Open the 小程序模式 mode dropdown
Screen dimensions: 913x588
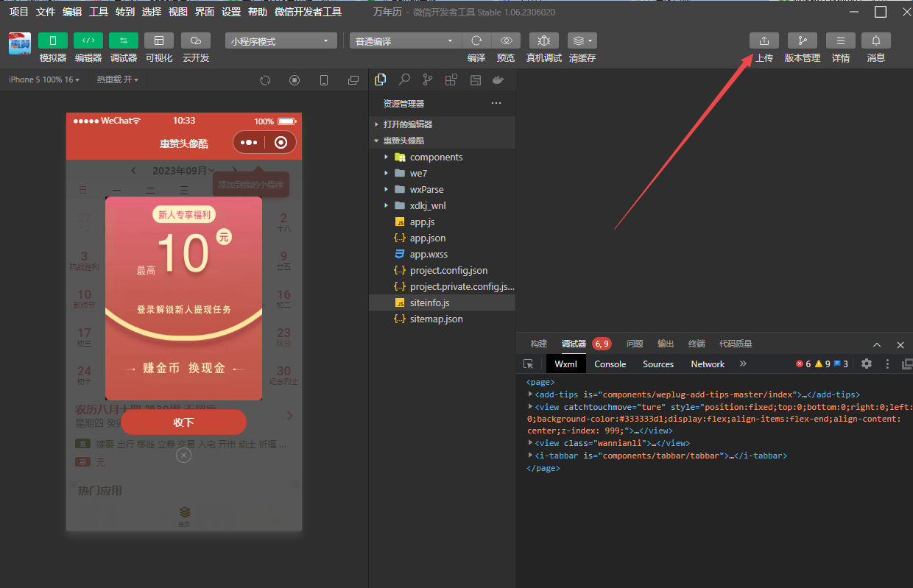(281, 41)
